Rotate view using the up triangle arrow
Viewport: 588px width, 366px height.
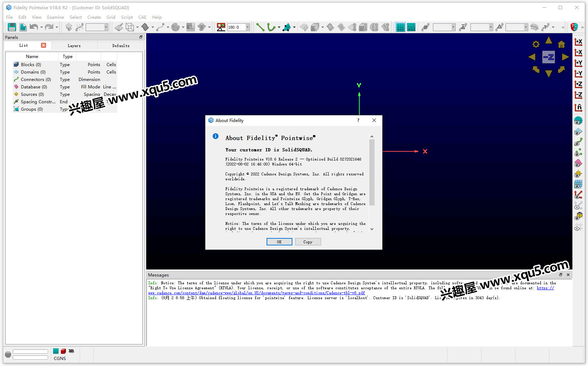[x=549, y=40]
